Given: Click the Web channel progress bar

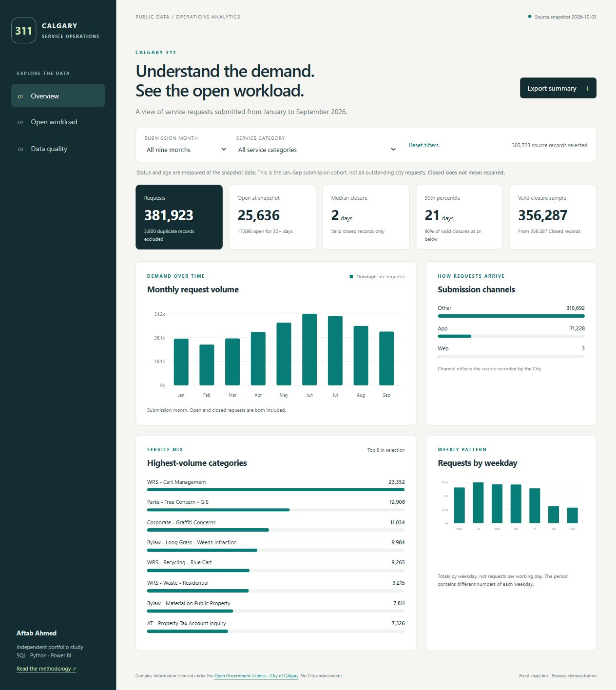Looking at the screenshot, I should 511,357.
